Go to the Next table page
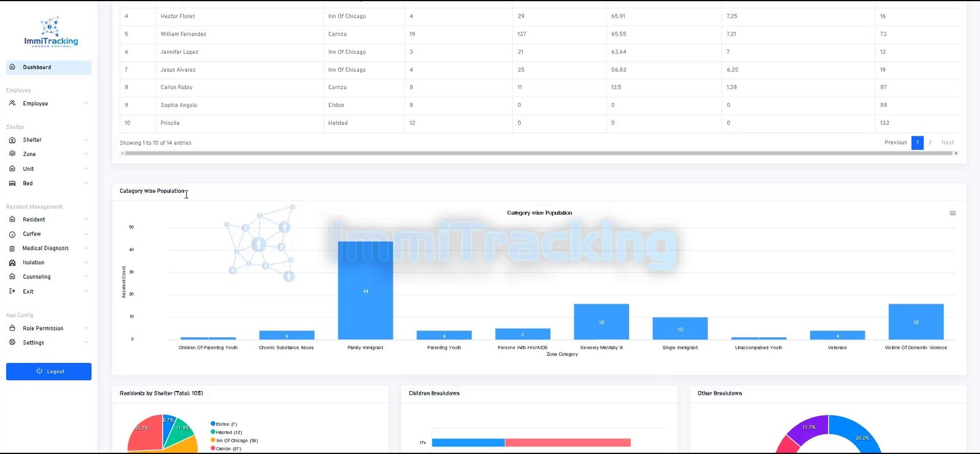Viewport: 980px width, 454px height. pyautogui.click(x=947, y=143)
